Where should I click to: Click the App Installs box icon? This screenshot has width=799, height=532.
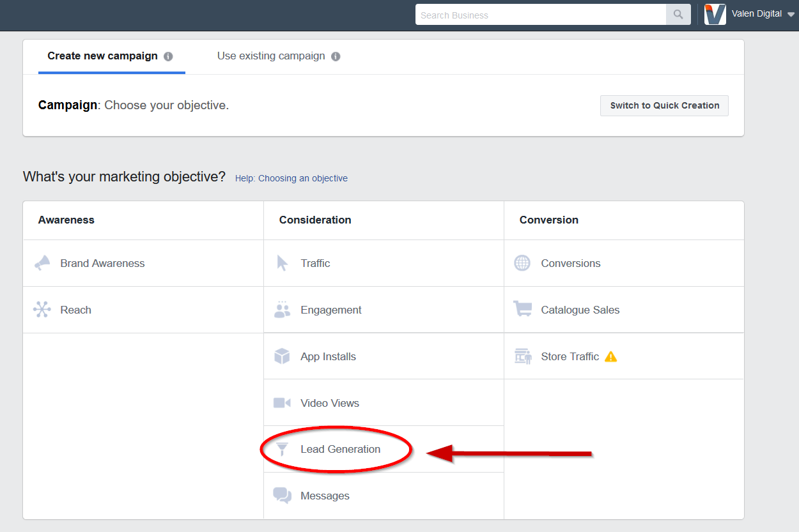click(282, 356)
